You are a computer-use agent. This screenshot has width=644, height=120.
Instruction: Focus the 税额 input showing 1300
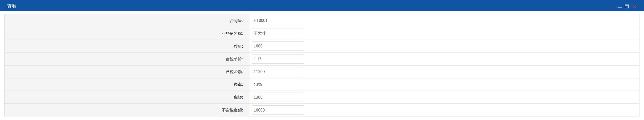point(278,97)
